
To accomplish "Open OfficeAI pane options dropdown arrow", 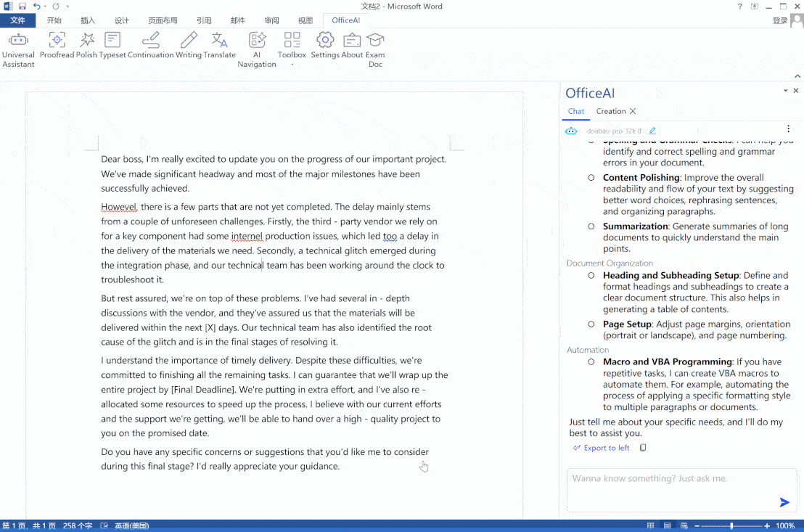I will tap(785, 91).
